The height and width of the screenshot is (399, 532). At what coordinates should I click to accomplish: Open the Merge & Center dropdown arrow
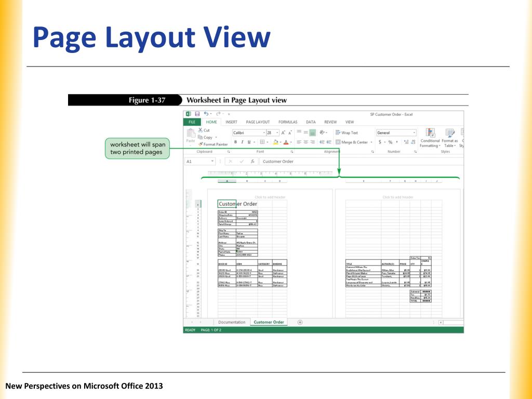pyautogui.click(x=371, y=142)
